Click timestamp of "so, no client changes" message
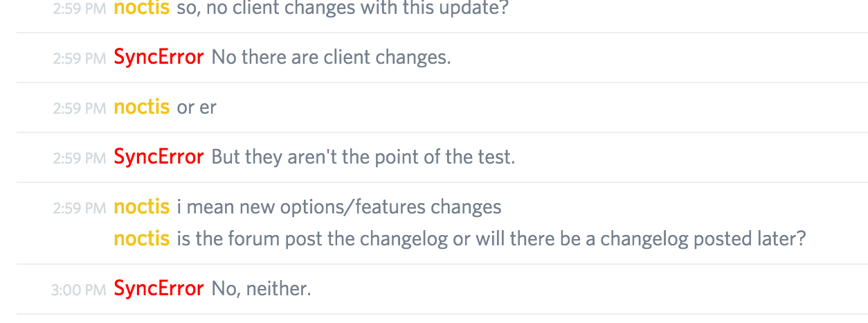The width and height of the screenshot is (868, 323). coord(79,8)
